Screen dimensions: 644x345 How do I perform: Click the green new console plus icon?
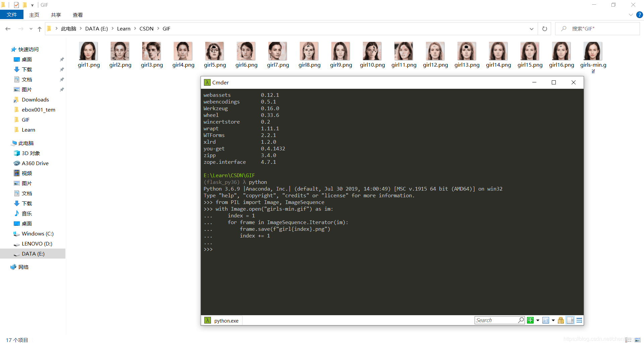530,321
